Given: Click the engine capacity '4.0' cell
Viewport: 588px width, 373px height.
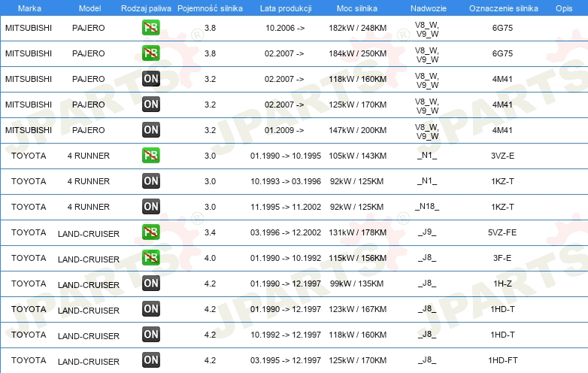Looking at the screenshot, I should pos(210,258).
